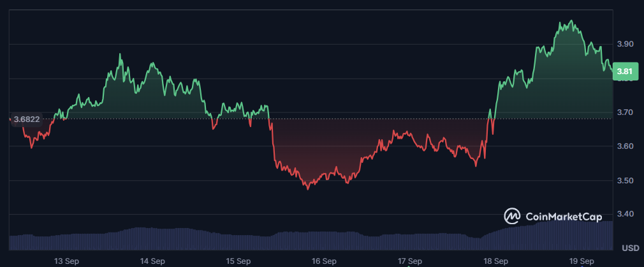The width and height of the screenshot is (644, 267).
Task: Click the 18 Sep date label
Action: pyautogui.click(x=495, y=261)
